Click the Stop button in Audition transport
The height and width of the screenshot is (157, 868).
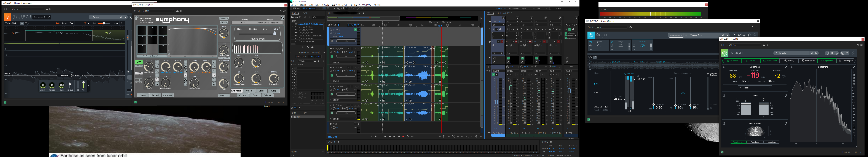(371, 136)
